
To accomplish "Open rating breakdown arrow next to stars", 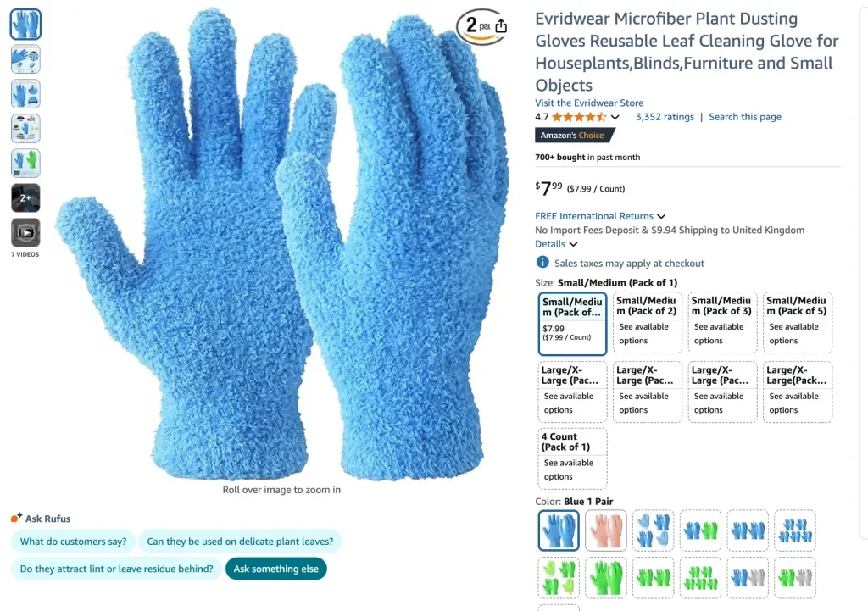I will pos(615,117).
